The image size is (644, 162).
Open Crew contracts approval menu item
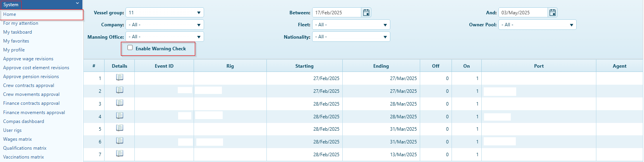click(29, 85)
